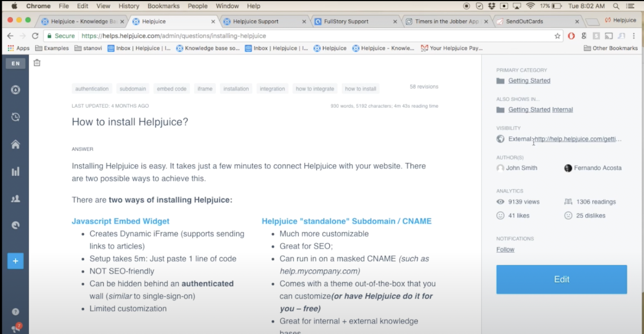The width and height of the screenshot is (644, 334).
Task: Click the subdomain tag
Action: [x=133, y=89]
